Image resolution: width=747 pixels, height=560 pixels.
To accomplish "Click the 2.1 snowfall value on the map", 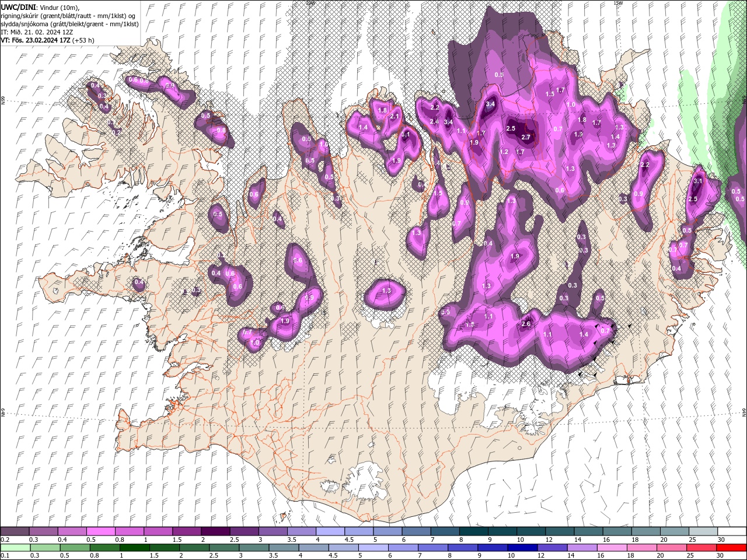I will click(395, 116).
